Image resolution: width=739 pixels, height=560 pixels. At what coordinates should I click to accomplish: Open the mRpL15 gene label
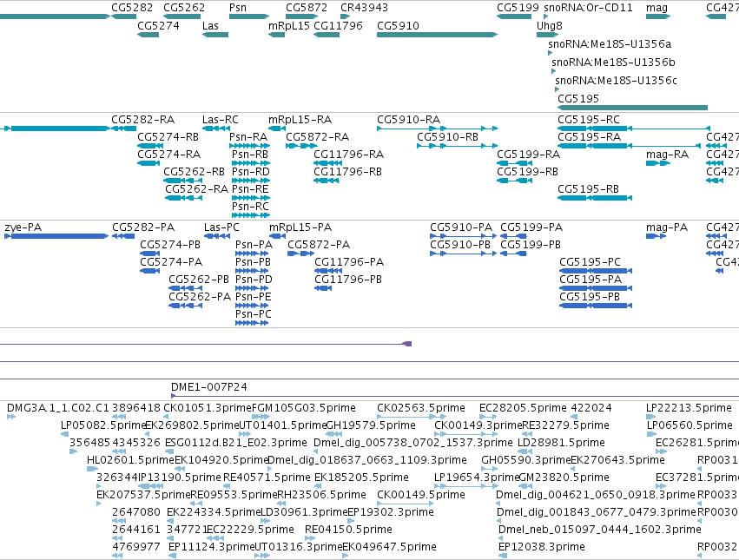(x=289, y=25)
